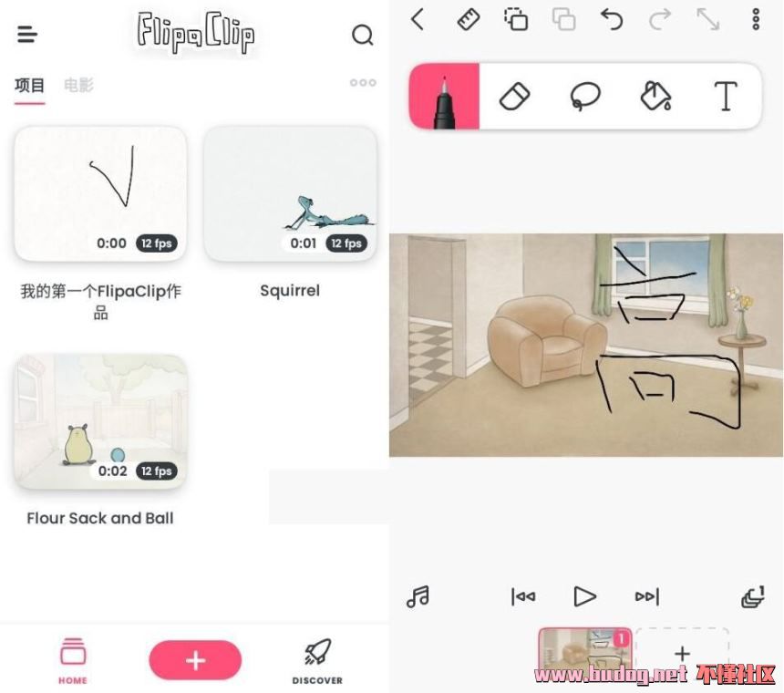The width and height of the screenshot is (784, 693).
Task: Undo the last stroke
Action: pos(612,19)
